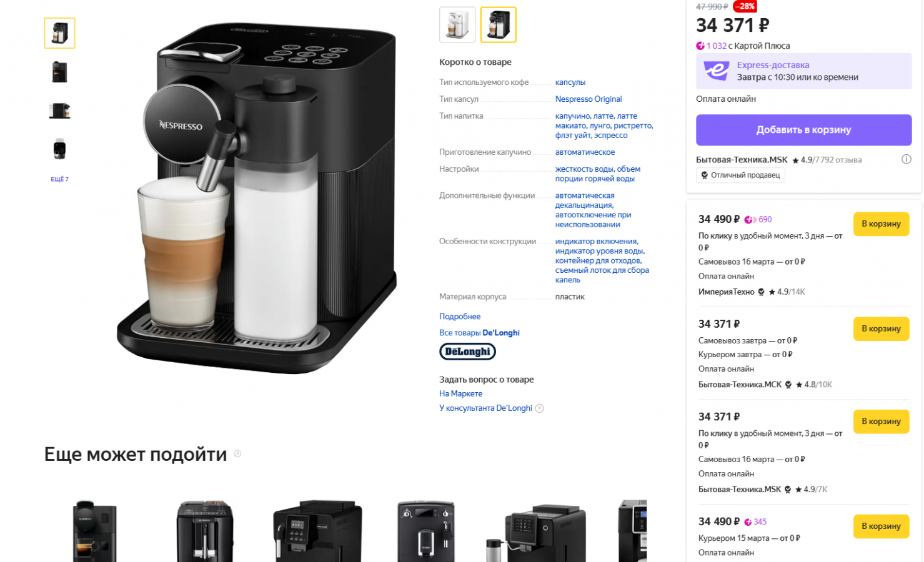Expand full specifications via 'Подробнее'
The height and width of the screenshot is (562, 924).
point(460,317)
